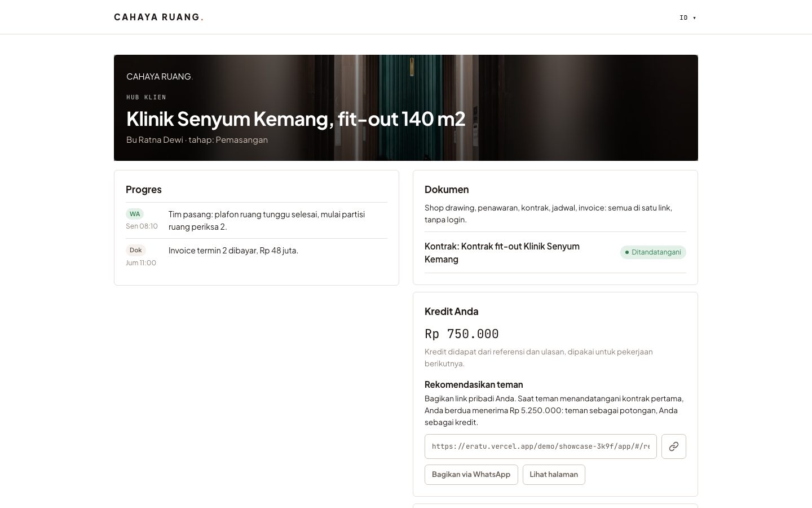
Task: Click the Ditandatangani status badge
Action: coord(653,252)
